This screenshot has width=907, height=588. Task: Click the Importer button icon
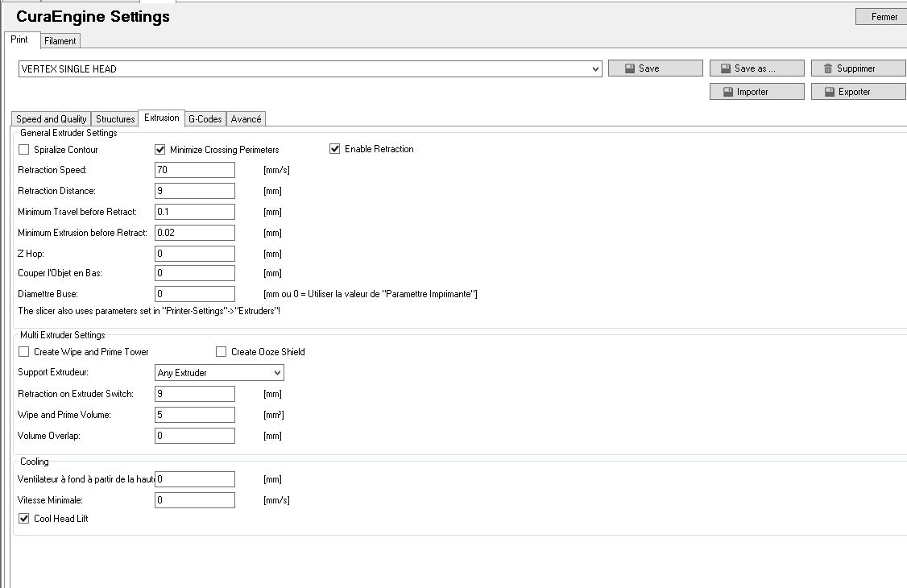(x=728, y=93)
